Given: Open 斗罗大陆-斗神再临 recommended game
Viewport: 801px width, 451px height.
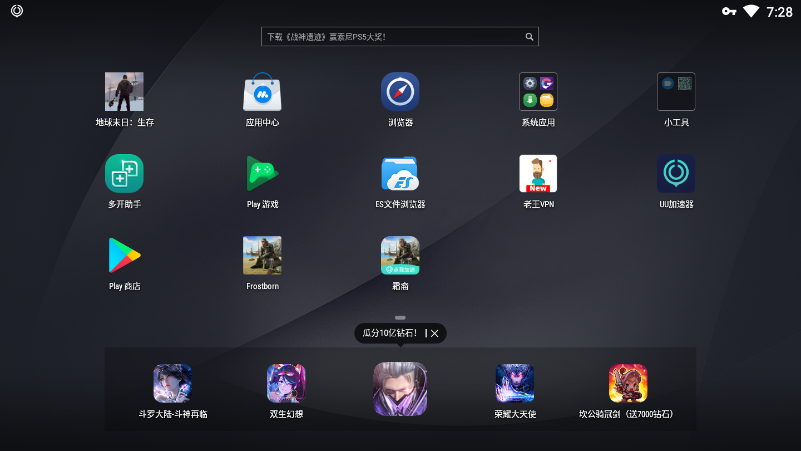Looking at the screenshot, I should pos(172,383).
